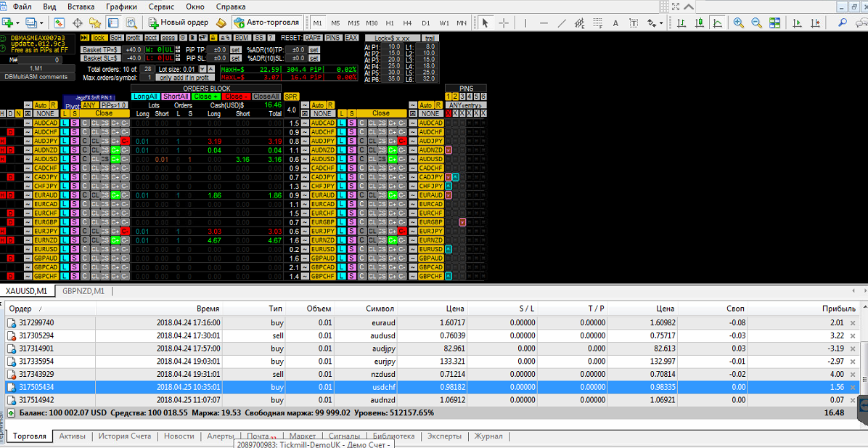Click the LongAll button
The height and width of the screenshot is (448, 868).
[146, 97]
